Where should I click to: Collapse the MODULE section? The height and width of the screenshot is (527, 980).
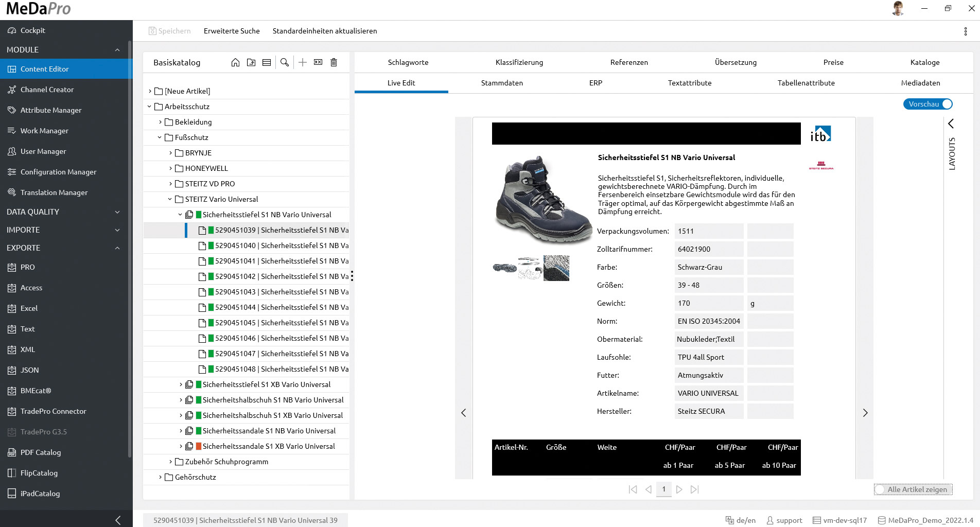[117, 50]
